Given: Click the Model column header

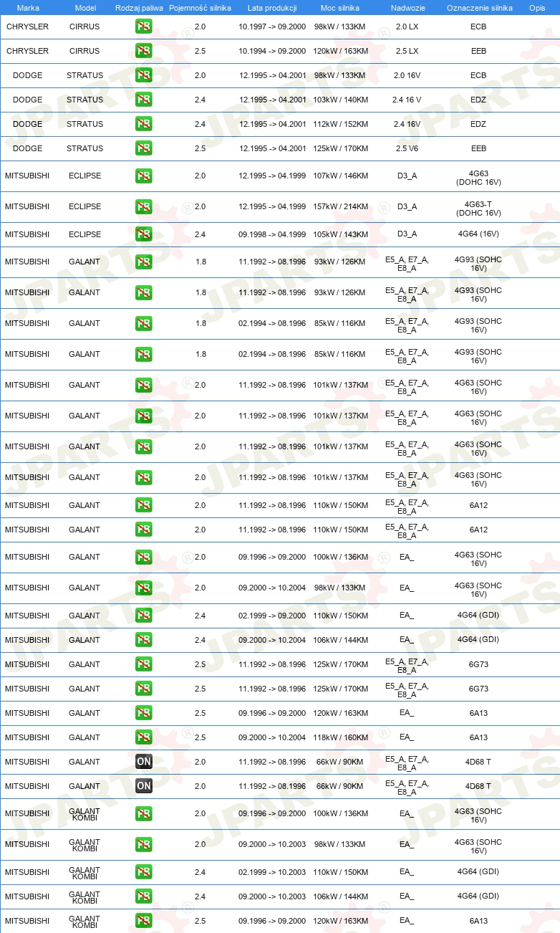Looking at the screenshot, I should [86, 8].
